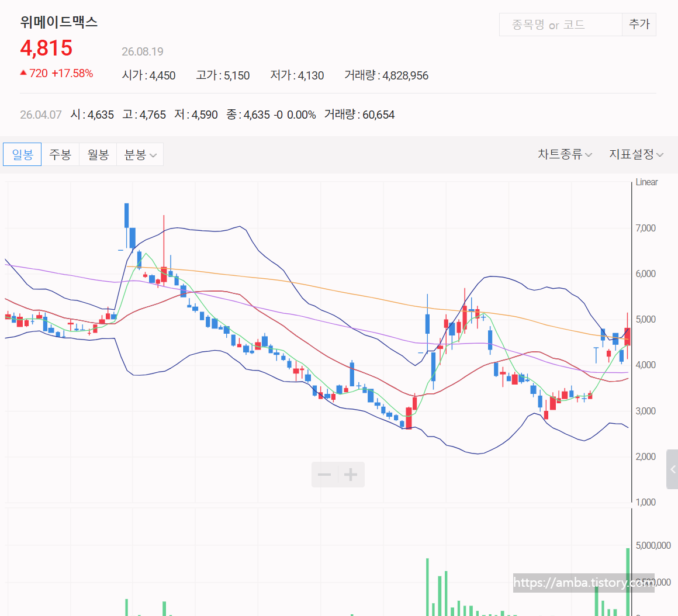Screen dimensions: 678x616
Task: Click the 위메이드맥스 stock name
Action: tap(59, 22)
